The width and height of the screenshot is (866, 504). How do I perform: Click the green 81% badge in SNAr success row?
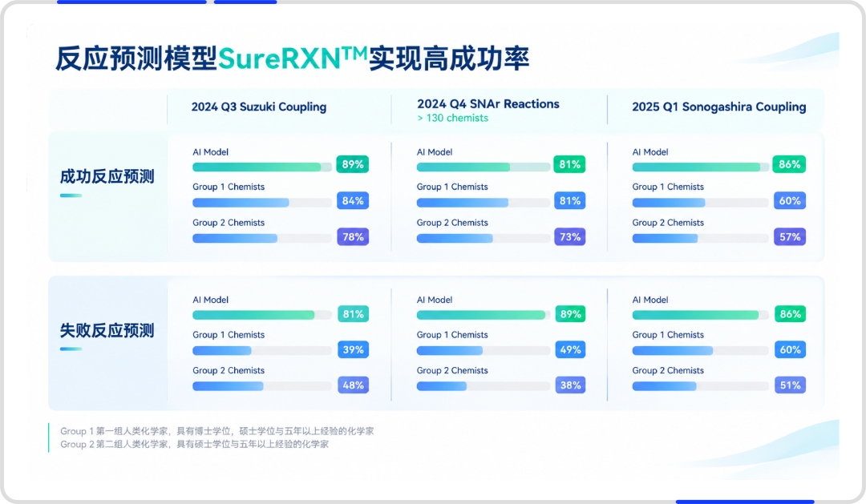click(569, 164)
